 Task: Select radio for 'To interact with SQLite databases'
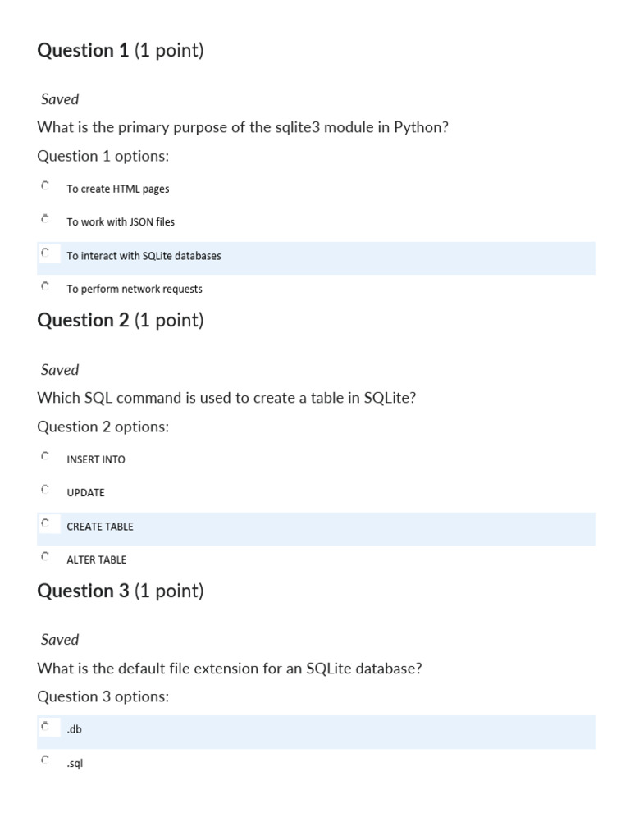[x=46, y=253]
